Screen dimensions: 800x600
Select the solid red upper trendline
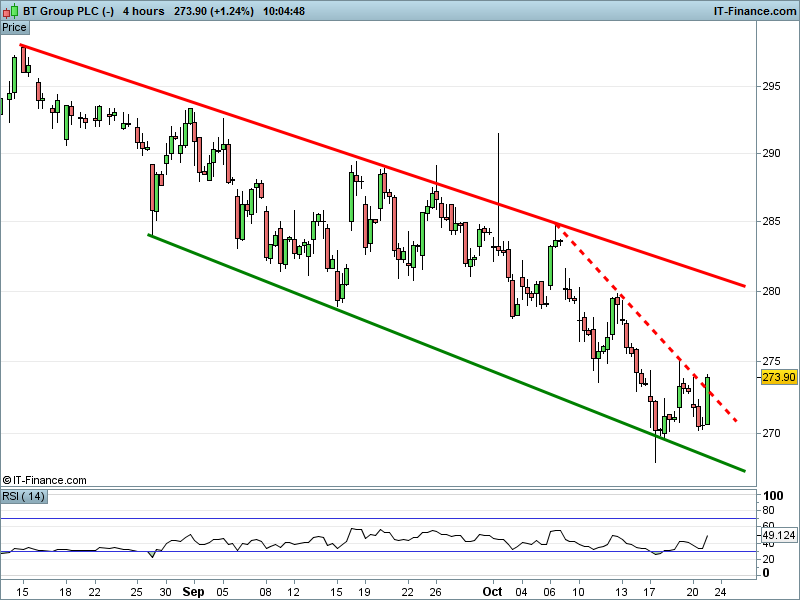pos(383,166)
